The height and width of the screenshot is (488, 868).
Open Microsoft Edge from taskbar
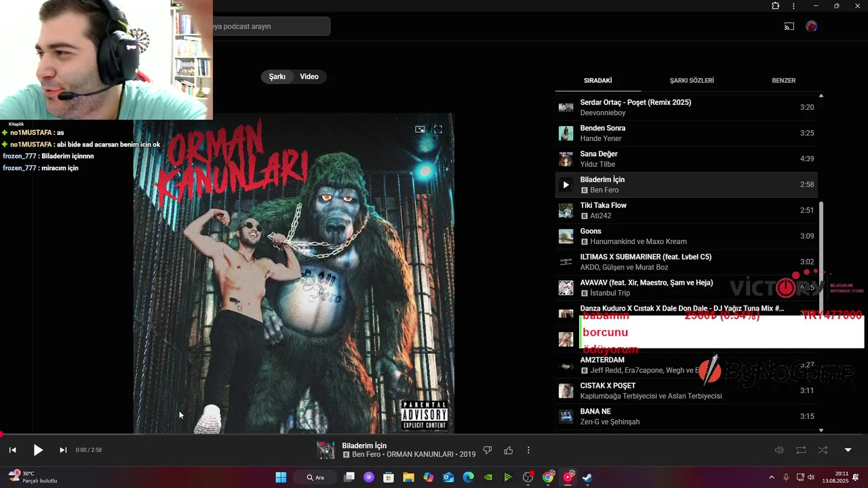tap(468, 477)
